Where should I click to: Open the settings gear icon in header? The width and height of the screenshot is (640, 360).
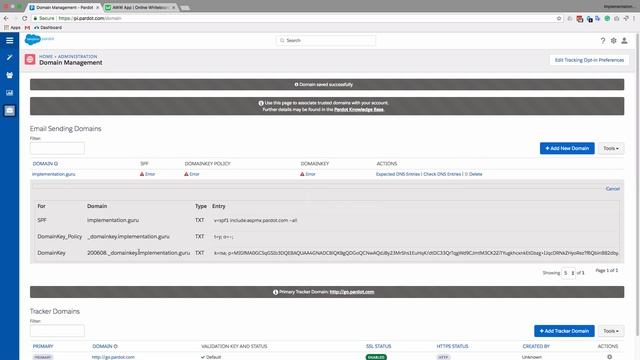point(613,40)
